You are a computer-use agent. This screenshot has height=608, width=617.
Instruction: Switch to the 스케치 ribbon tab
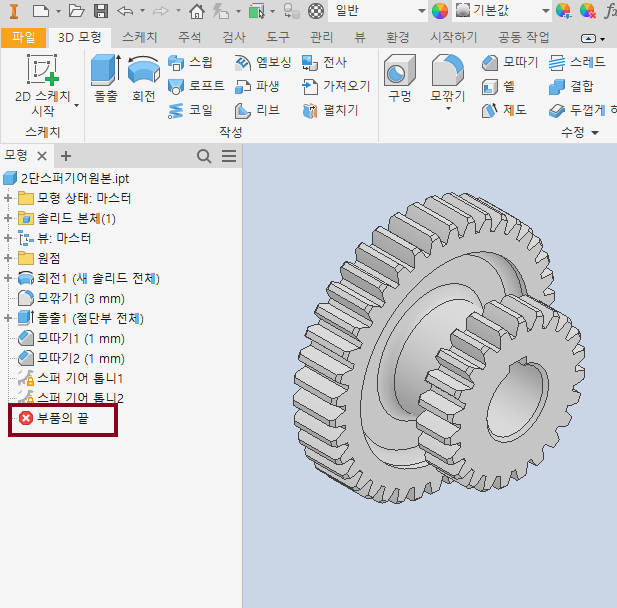[140, 37]
